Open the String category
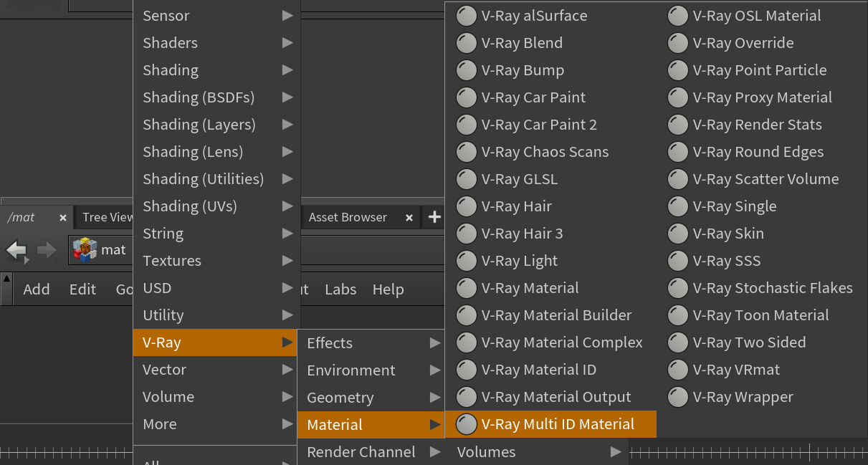This screenshot has height=465, width=868. (x=216, y=234)
